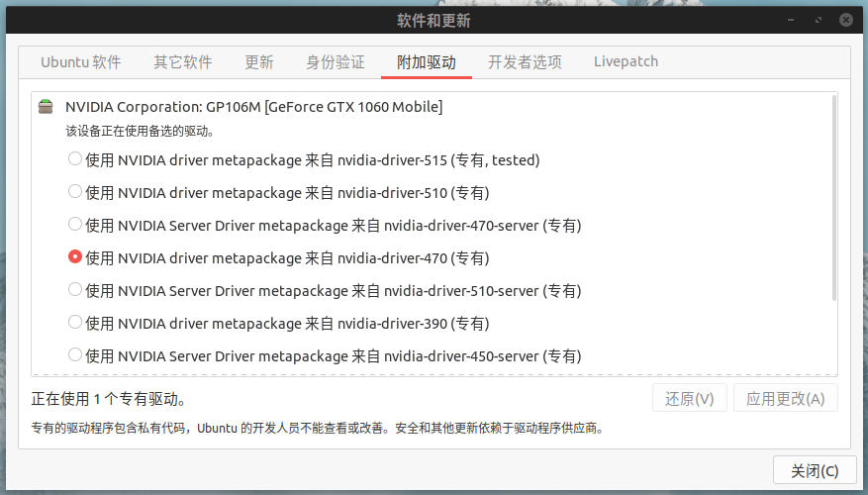Click the 软件和更新 window title bar text

tap(434, 21)
